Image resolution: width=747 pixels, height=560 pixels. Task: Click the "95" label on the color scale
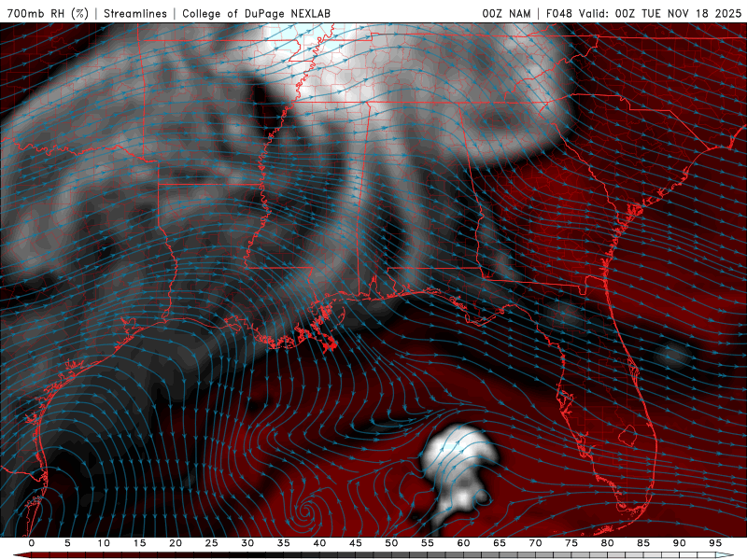tap(715, 543)
